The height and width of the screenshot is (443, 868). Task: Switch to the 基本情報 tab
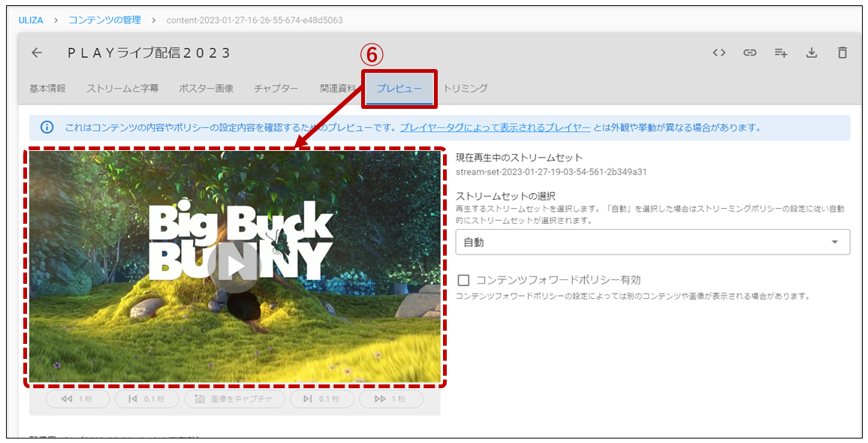coord(47,89)
